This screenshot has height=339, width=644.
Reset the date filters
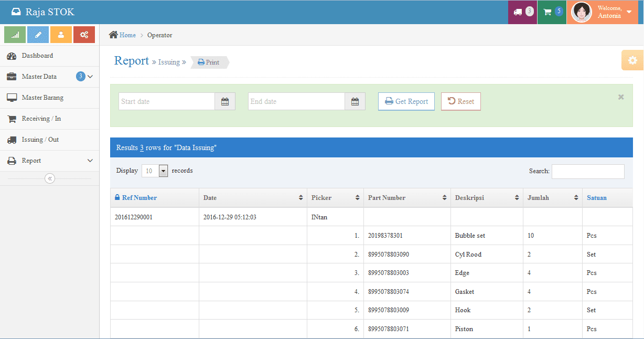coord(460,101)
